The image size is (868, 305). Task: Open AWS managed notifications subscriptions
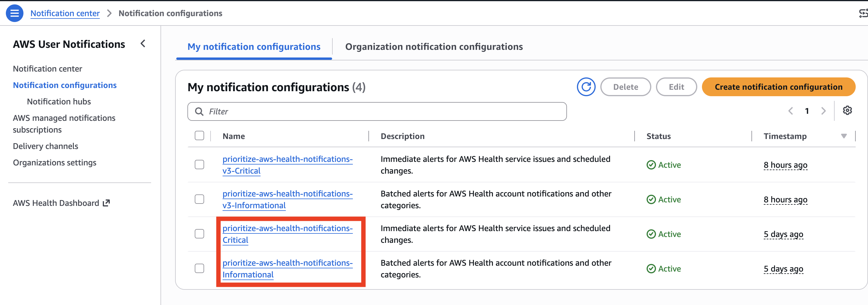[x=64, y=124]
